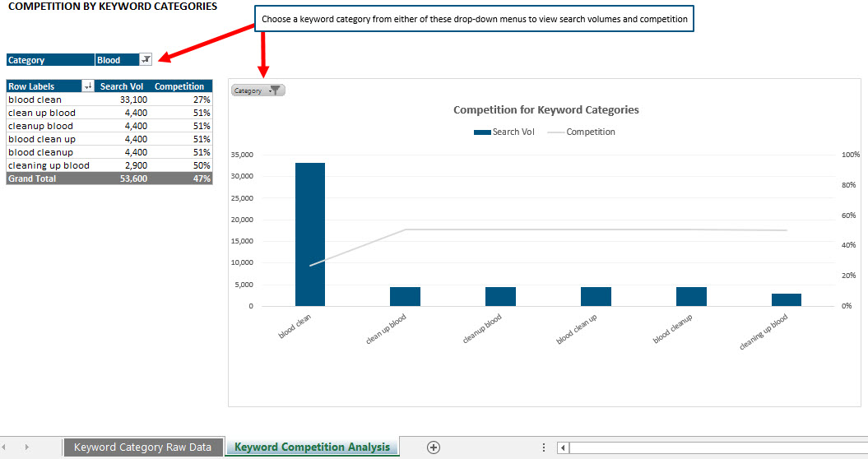Select the red arrow pointing to Category filter

[x=207, y=41]
